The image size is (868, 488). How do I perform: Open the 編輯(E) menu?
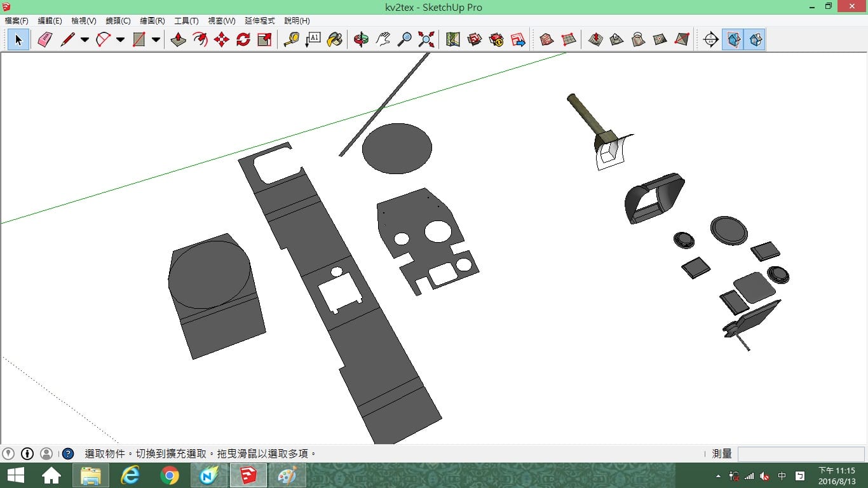pos(50,21)
